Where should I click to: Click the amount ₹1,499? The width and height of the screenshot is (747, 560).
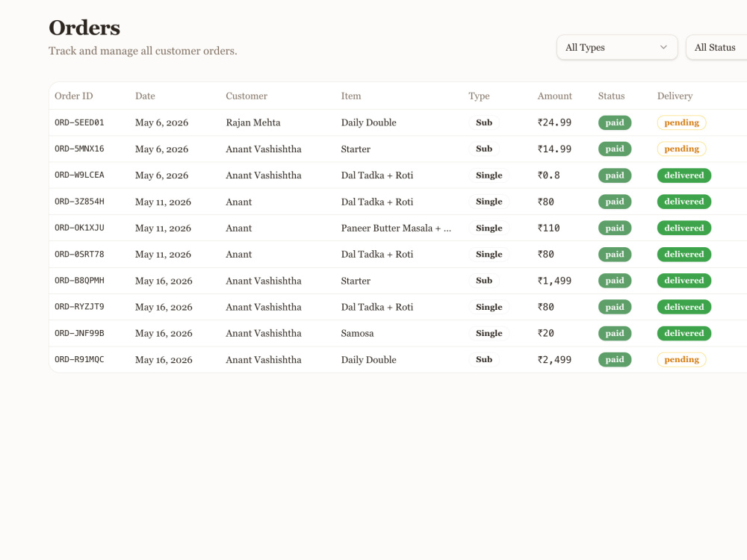click(554, 281)
